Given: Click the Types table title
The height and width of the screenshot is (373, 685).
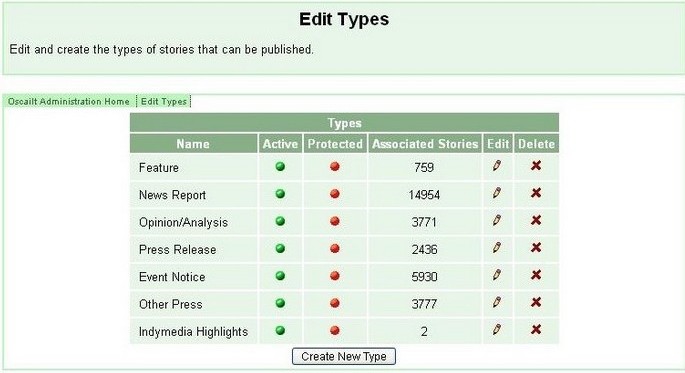Looking at the screenshot, I should (x=344, y=123).
